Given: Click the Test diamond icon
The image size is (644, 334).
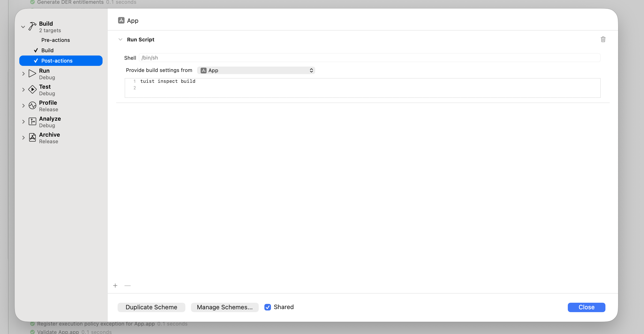Looking at the screenshot, I should click(32, 90).
